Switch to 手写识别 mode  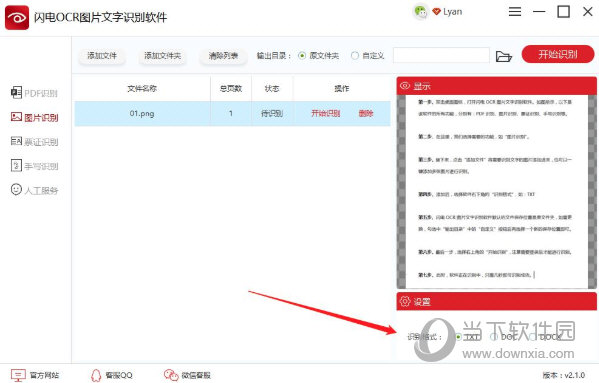coord(41,166)
